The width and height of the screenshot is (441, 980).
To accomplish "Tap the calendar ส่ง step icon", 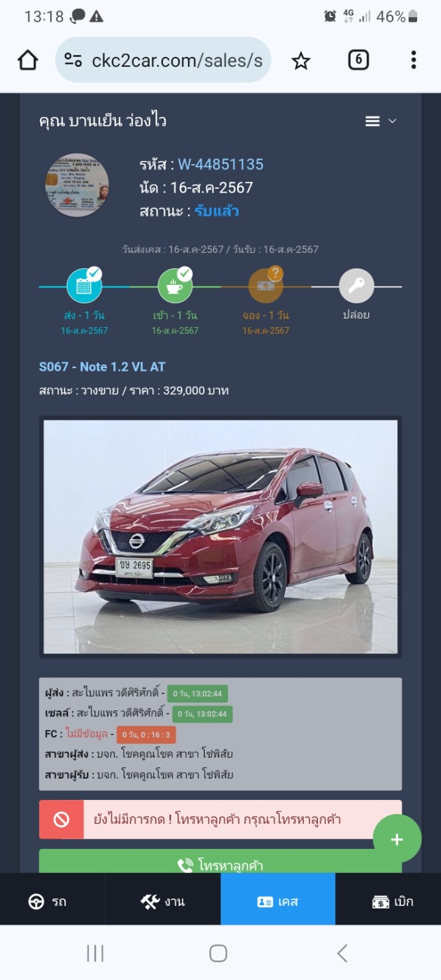I will pyautogui.click(x=85, y=286).
